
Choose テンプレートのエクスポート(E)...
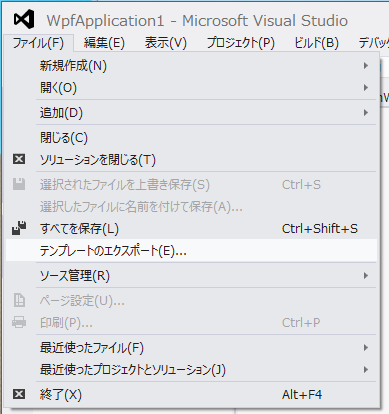point(191,251)
